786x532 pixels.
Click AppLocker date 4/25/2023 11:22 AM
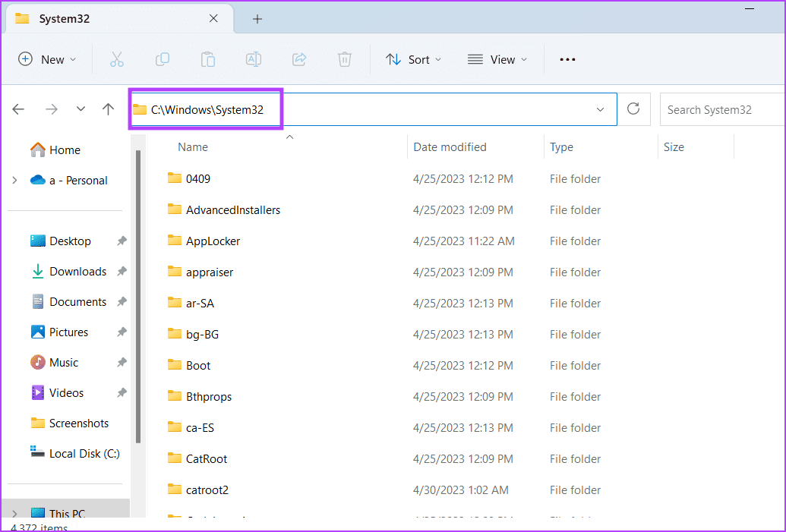point(464,241)
